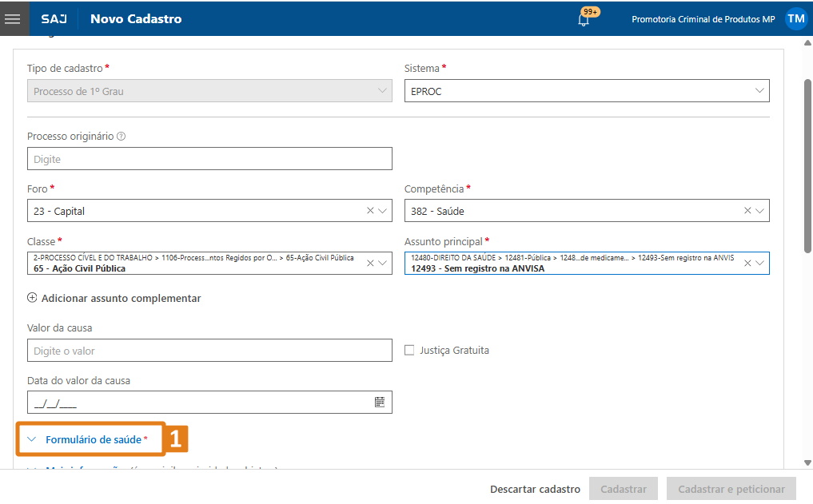
Task: Expand the Foro dropdown arrow
Action: pos(383,211)
